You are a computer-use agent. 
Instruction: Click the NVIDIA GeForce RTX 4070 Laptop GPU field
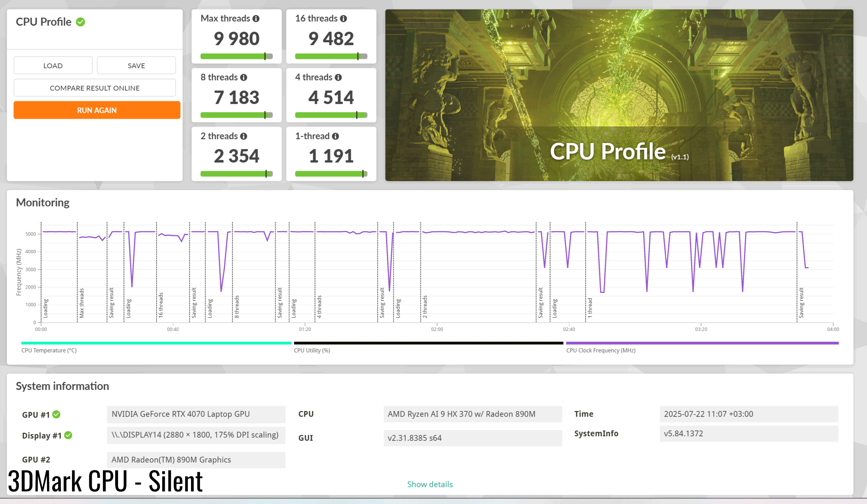click(x=196, y=414)
